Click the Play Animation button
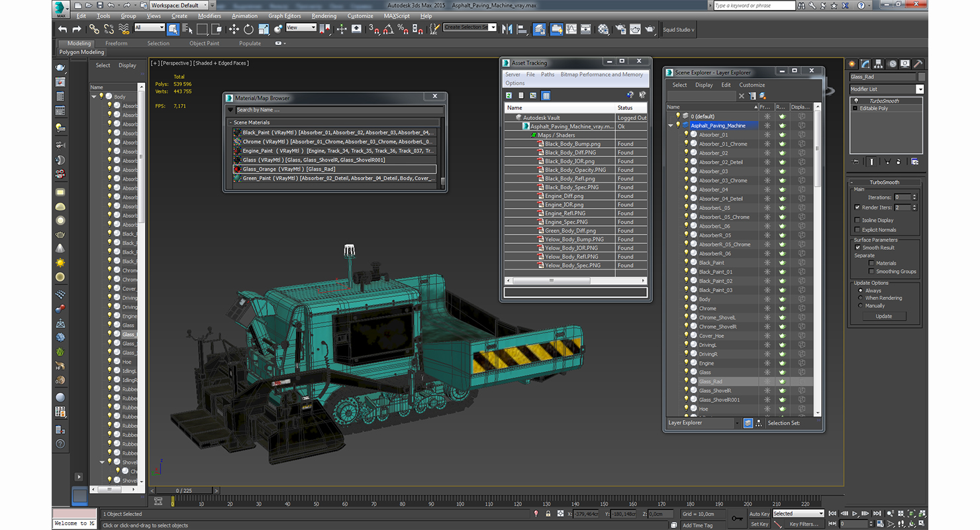Image resolution: width=980 pixels, height=530 pixels. 855,514
